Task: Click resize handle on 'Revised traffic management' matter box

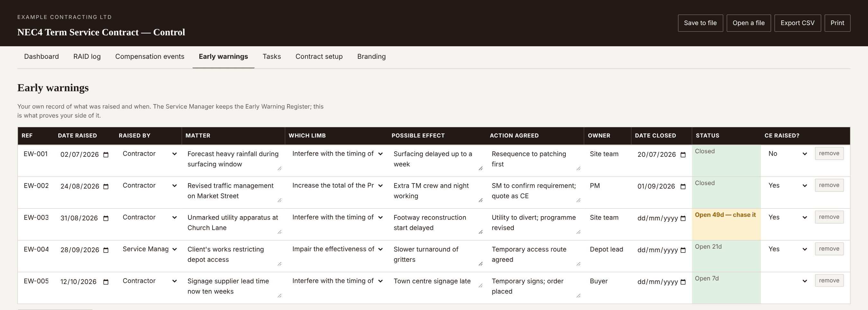Action: click(279, 200)
